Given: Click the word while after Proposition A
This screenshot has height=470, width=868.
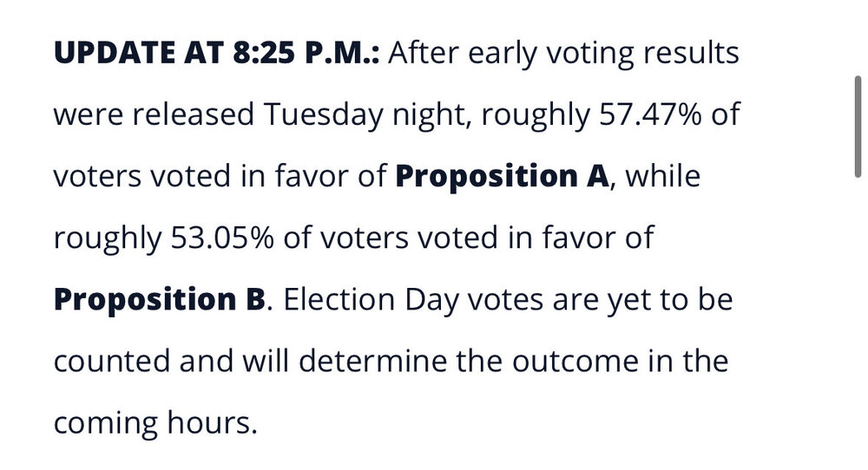Looking at the screenshot, I should pos(662,177).
